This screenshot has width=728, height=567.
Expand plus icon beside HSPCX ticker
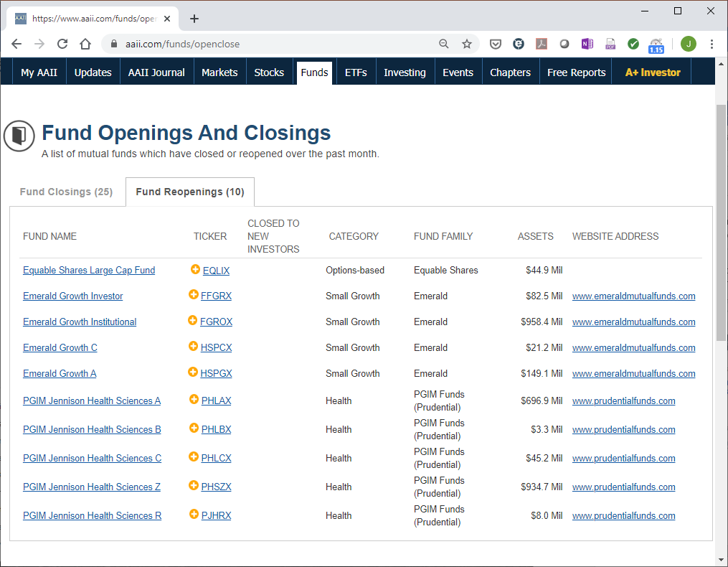coord(194,346)
